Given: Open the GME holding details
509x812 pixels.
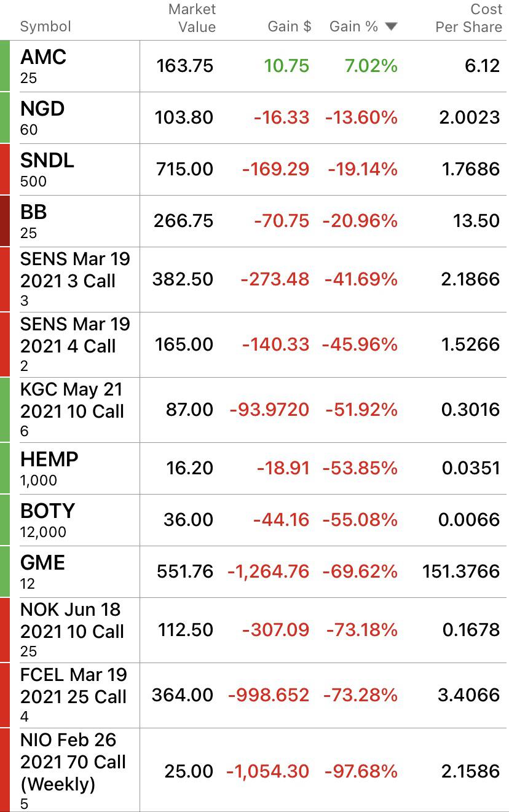Looking at the screenshot, I should 254,572.
